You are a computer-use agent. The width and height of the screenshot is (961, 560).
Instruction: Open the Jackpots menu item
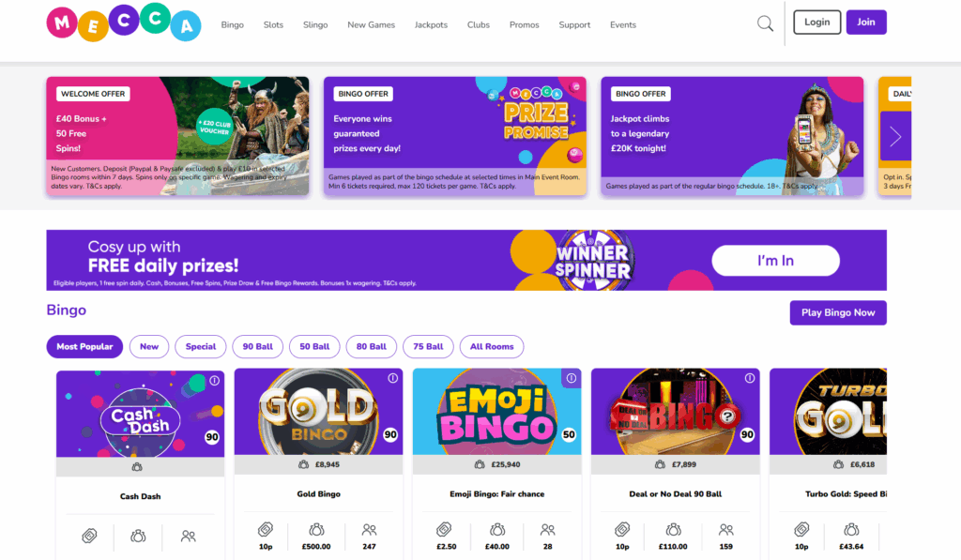click(431, 25)
